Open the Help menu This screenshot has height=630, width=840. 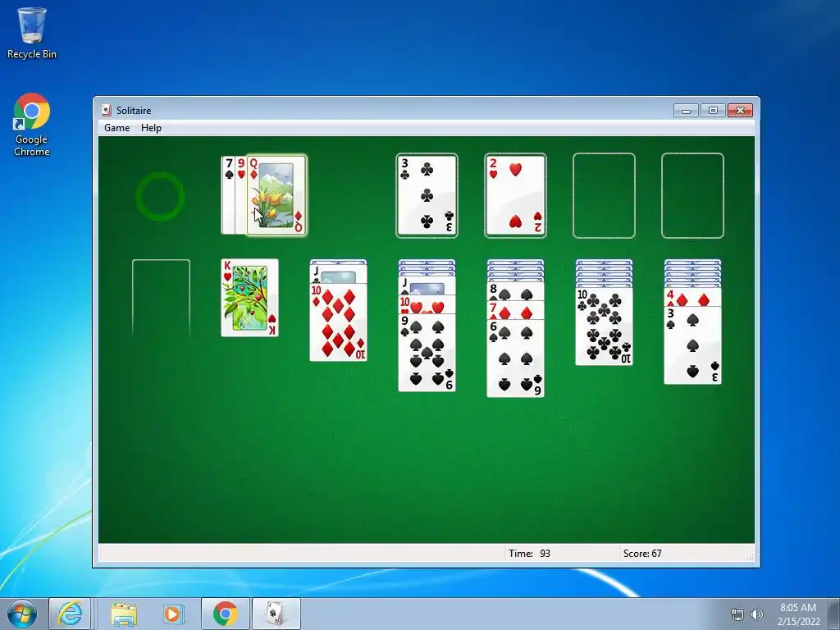tap(151, 127)
